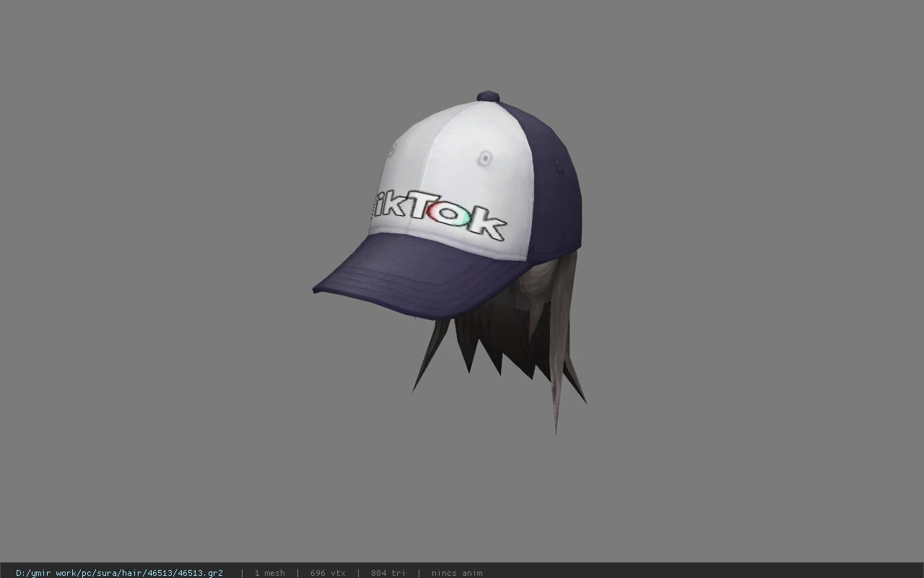Image resolution: width=924 pixels, height=578 pixels.
Task: Click the "nincs anim" status entry
Action: 457,573
